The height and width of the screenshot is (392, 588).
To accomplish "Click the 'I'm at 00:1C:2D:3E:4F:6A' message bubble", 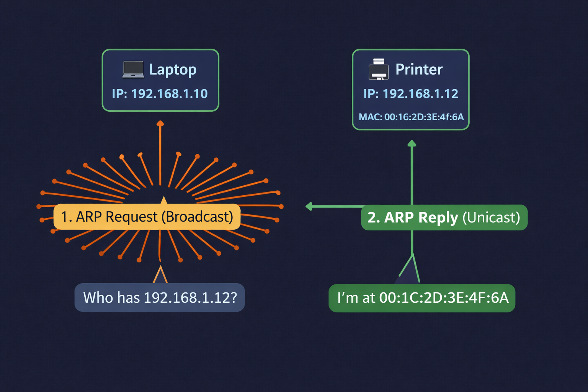I will tap(421, 298).
